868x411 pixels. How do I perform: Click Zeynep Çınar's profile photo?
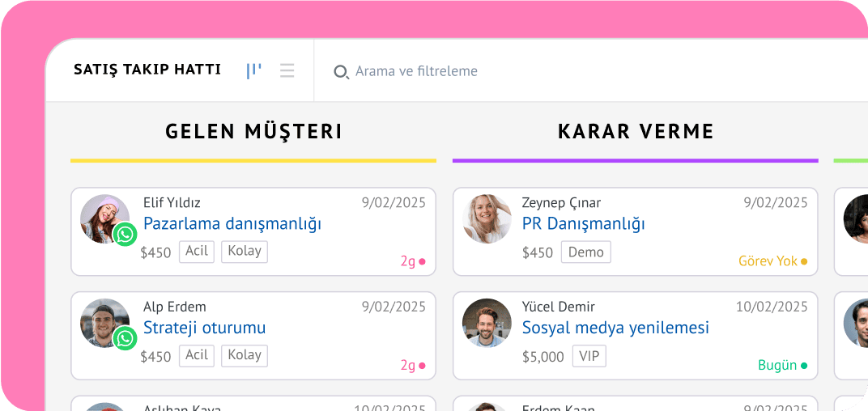click(487, 218)
